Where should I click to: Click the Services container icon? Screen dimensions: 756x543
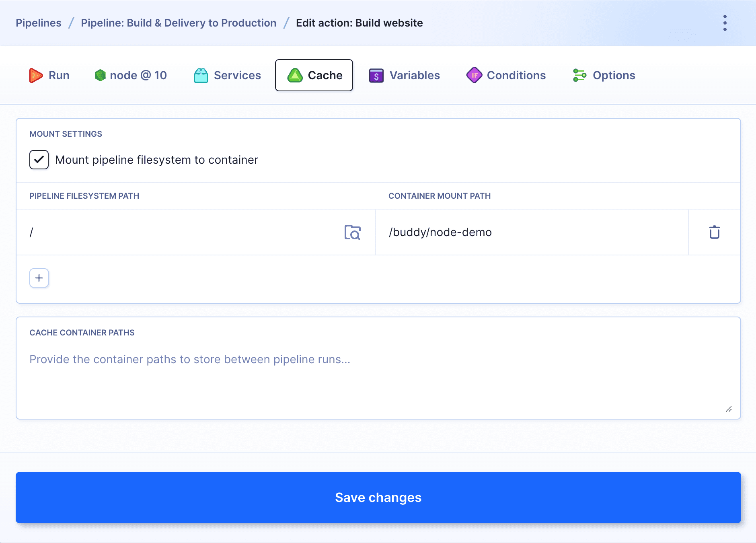pos(201,75)
